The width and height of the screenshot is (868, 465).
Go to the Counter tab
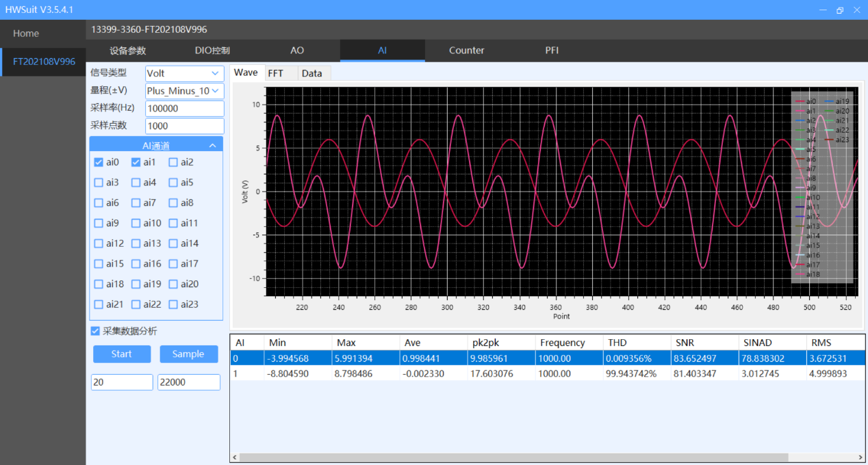466,51
